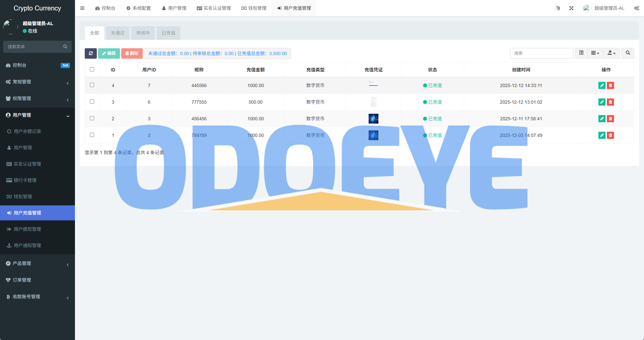Click the green edit icon for row ID 4
Image resolution: width=644 pixels, height=340 pixels.
click(x=602, y=85)
